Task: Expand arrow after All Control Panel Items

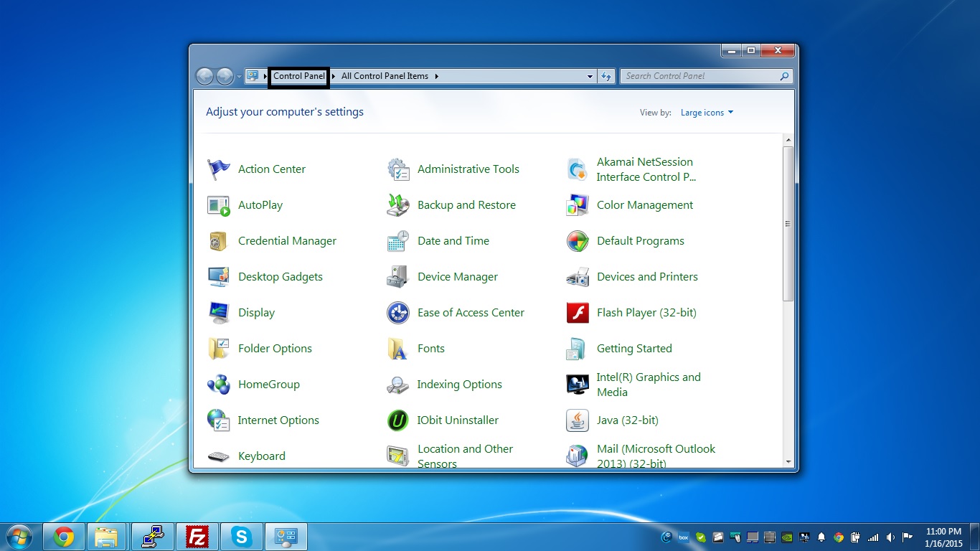Action: pyautogui.click(x=436, y=76)
